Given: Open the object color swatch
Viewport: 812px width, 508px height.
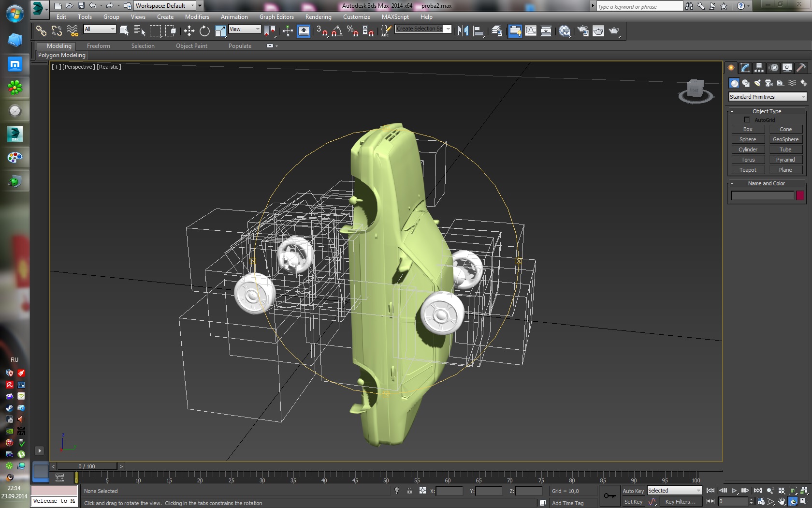Looking at the screenshot, I should (800, 195).
